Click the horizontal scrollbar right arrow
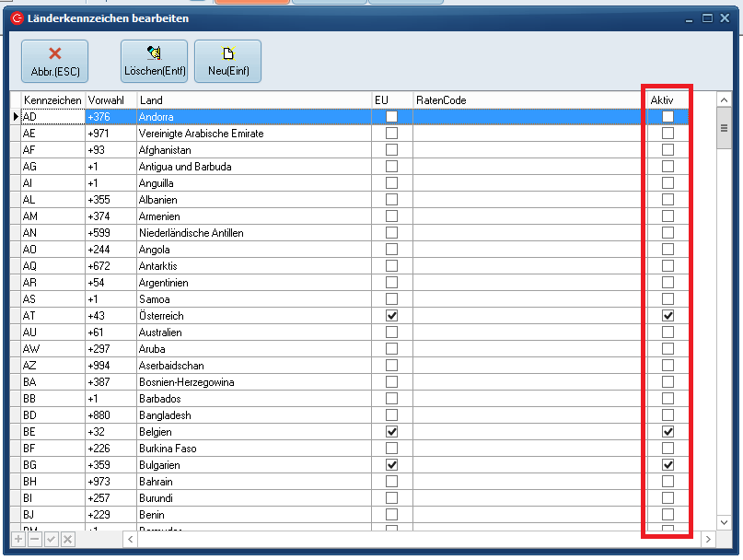The width and height of the screenshot is (743, 560). coord(708,539)
